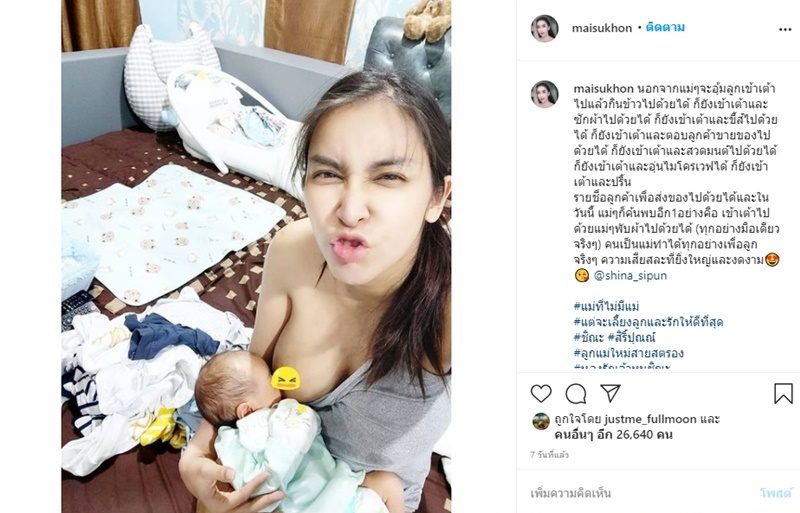Image resolution: width=800 pixels, height=513 pixels.
Task: Open the #แม่ที่ไม่มีแม่ hashtag
Action: (606, 306)
